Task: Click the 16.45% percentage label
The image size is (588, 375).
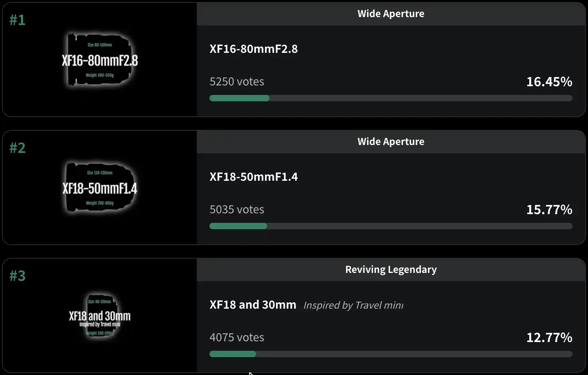Action: pos(549,81)
